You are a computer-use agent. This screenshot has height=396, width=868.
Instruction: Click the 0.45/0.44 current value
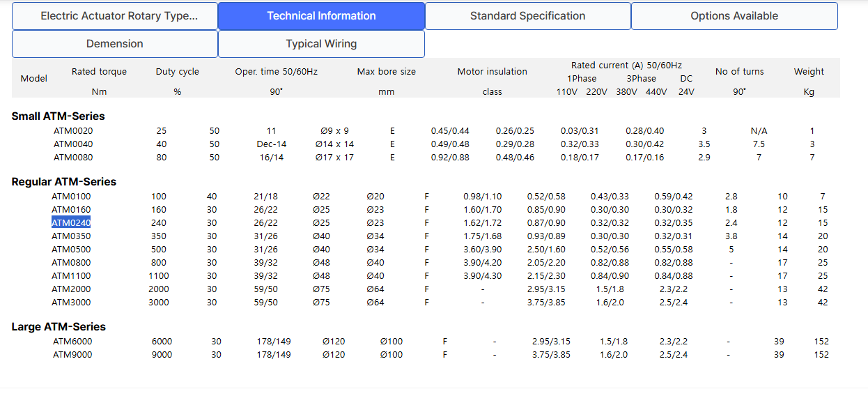(450, 131)
